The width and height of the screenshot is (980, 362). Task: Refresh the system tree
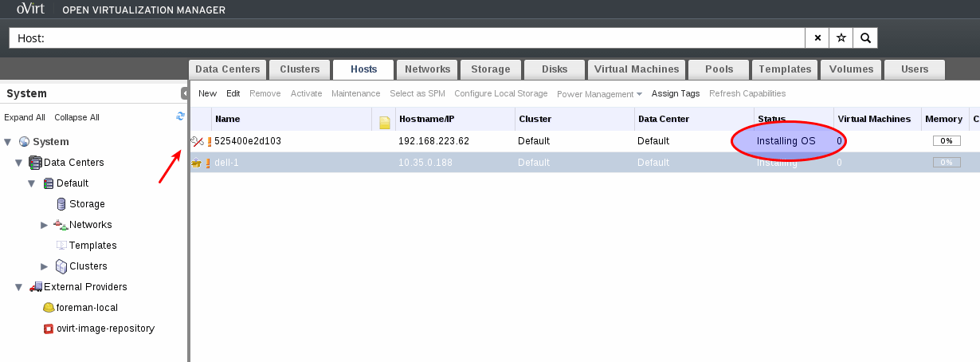(180, 116)
